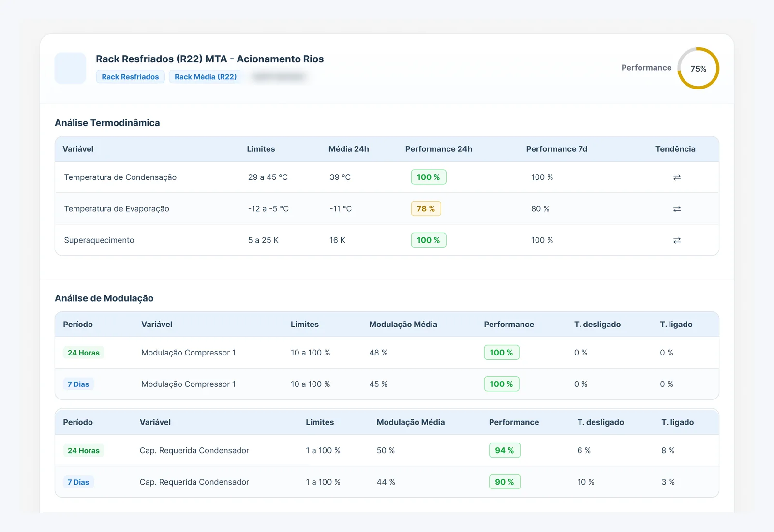This screenshot has width=774, height=532.
Task: Select the Rack Média (R22) tag
Action: click(x=206, y=77)
